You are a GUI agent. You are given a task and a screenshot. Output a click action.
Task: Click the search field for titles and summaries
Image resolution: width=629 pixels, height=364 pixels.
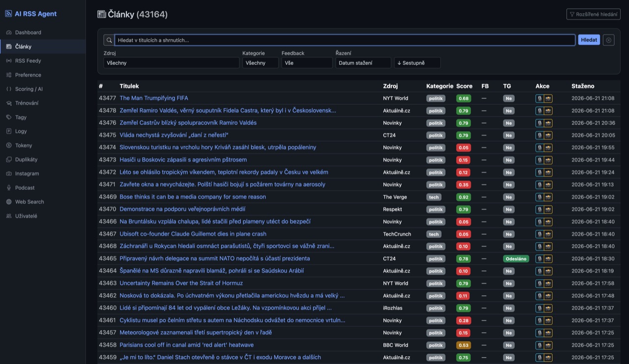345,40
